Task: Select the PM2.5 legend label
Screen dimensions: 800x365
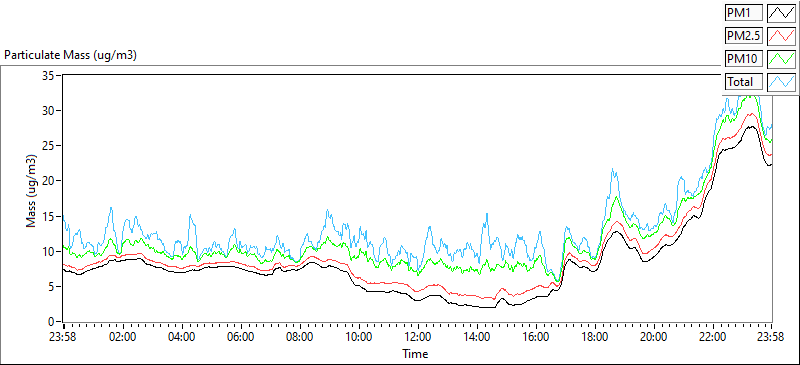Action: [743, 36]
